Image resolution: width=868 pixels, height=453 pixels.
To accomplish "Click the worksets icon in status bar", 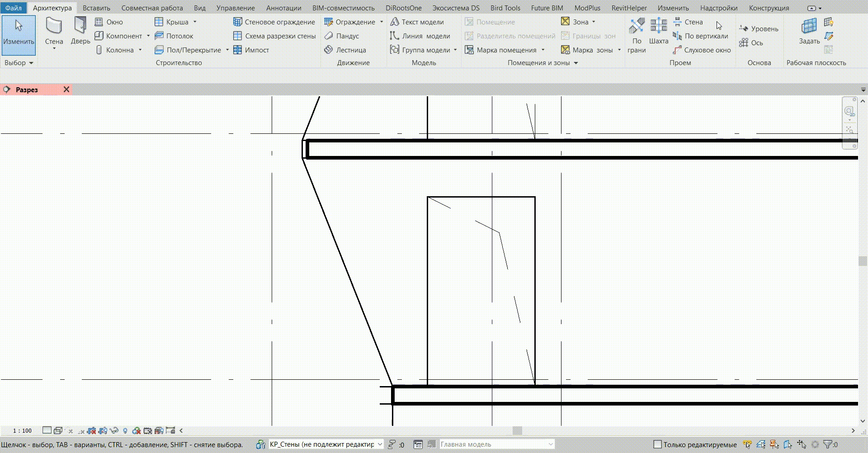I will (261, 444).
